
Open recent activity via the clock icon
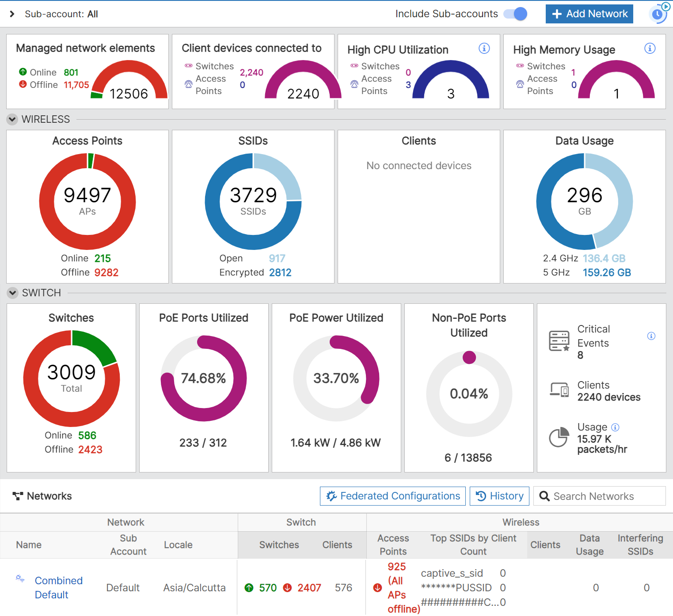(658, 14)
